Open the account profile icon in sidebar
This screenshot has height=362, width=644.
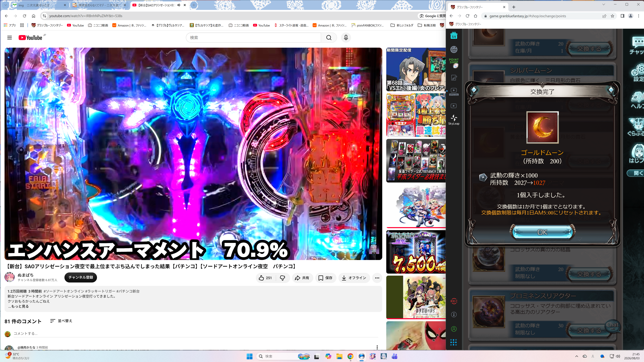pos(454,329)
